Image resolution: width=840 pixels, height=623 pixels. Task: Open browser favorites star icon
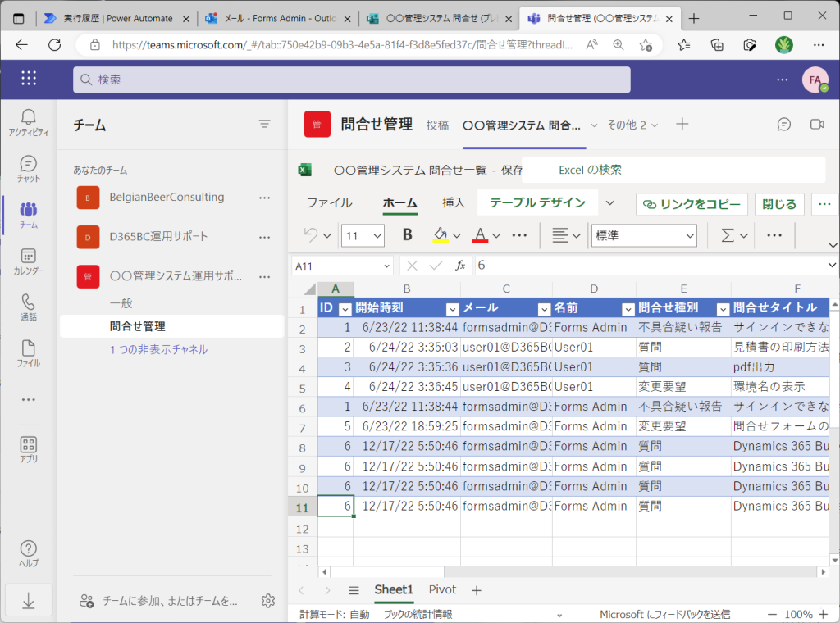(684, 45)
